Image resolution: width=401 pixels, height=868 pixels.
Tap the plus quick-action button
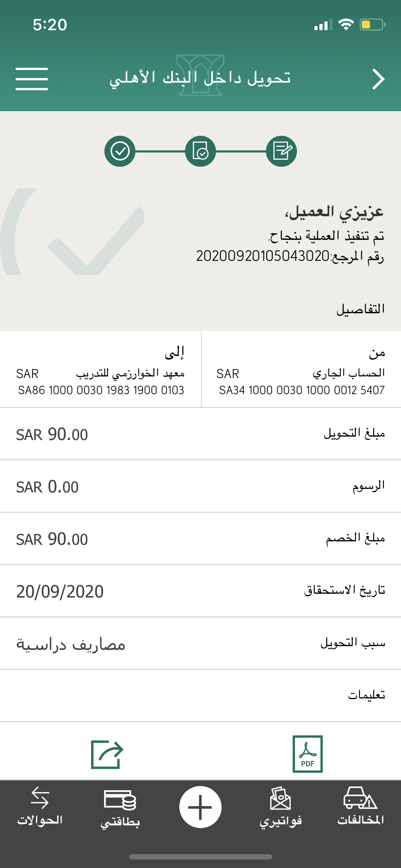[200, 807]
